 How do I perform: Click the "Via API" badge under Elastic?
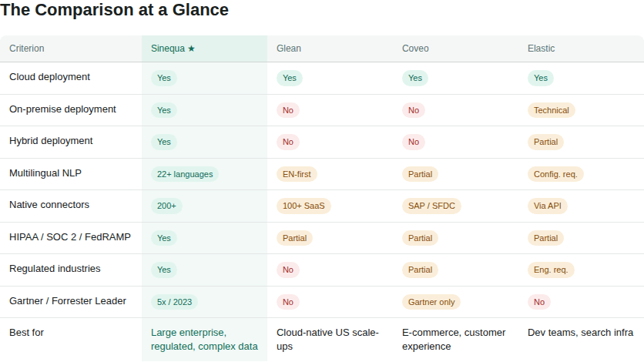coord(548,206)
